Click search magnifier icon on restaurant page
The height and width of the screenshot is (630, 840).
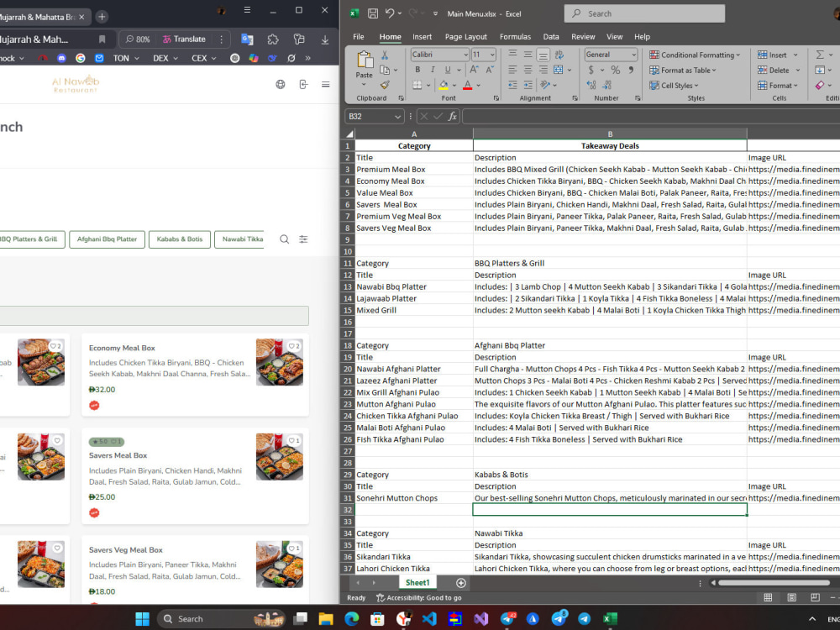(x=285, y=239)
